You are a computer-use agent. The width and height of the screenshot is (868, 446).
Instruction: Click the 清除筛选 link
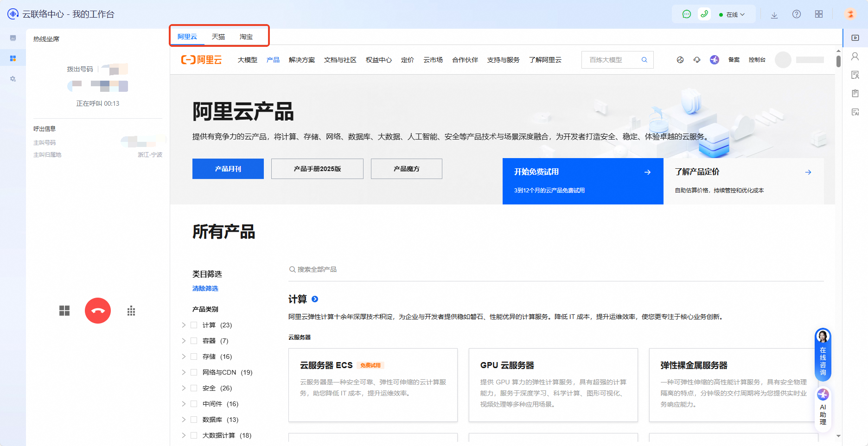[205, 288]
